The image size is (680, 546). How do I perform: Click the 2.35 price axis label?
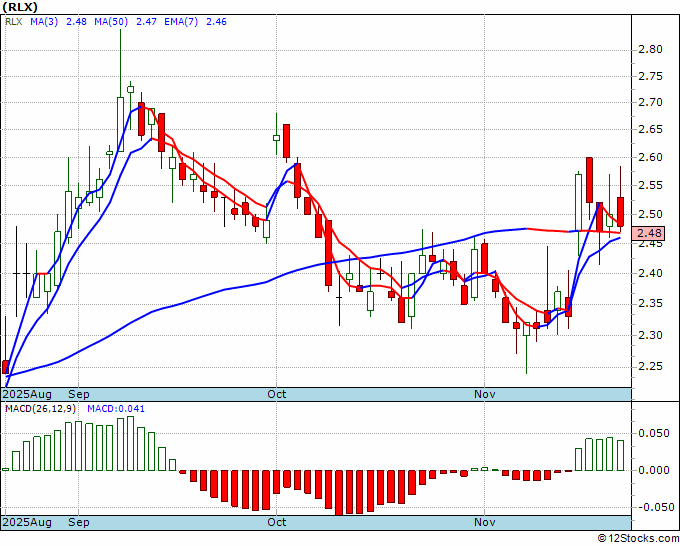(x=651, y=303)
